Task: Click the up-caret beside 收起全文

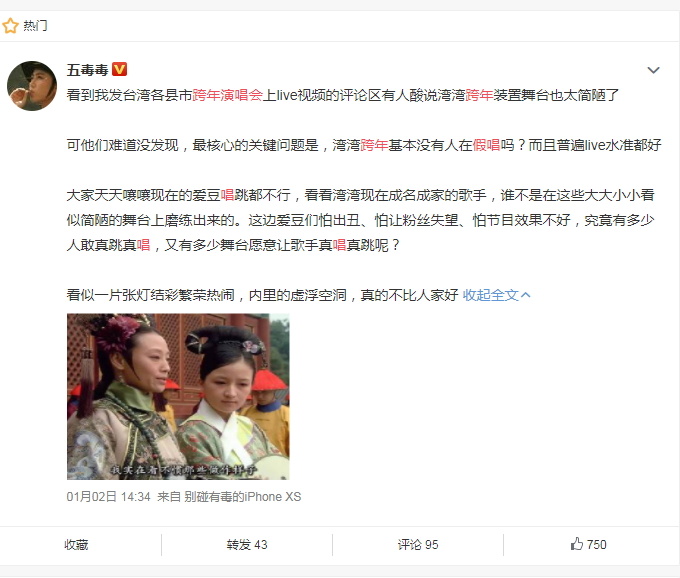Action: point(526,295)
